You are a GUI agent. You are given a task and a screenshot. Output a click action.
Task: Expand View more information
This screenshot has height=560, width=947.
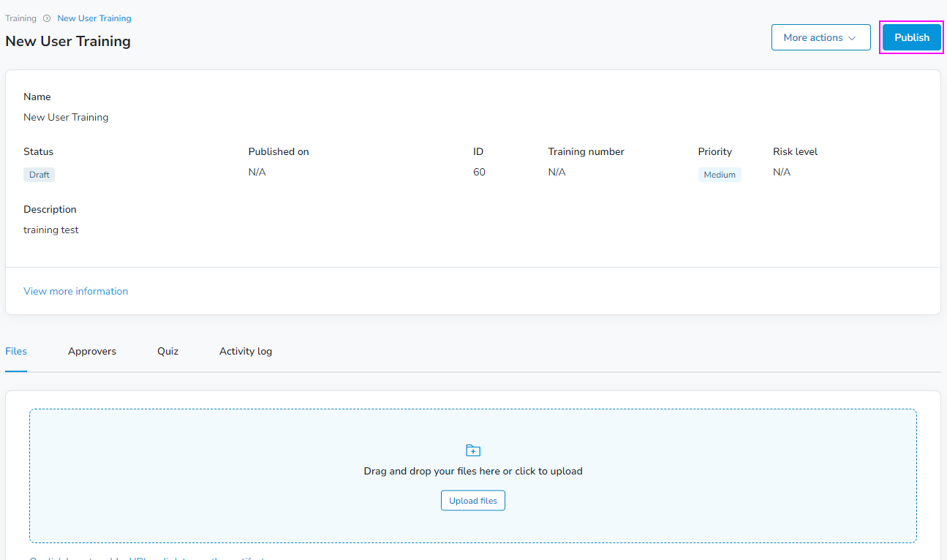[x=75, y=291]
